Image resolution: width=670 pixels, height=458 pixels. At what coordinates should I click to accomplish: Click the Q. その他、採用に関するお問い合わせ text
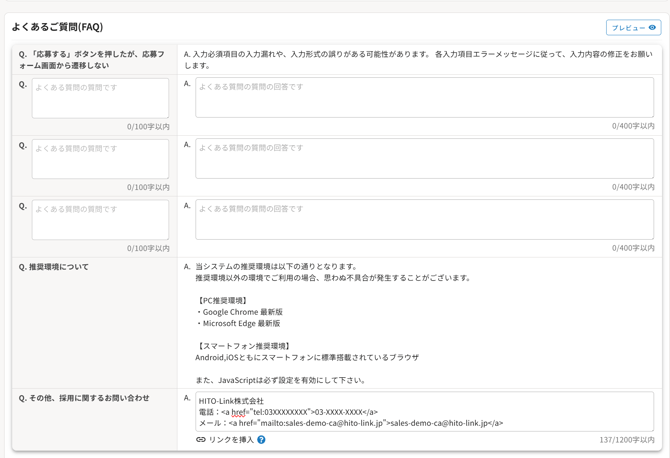(x=84, y=398)
